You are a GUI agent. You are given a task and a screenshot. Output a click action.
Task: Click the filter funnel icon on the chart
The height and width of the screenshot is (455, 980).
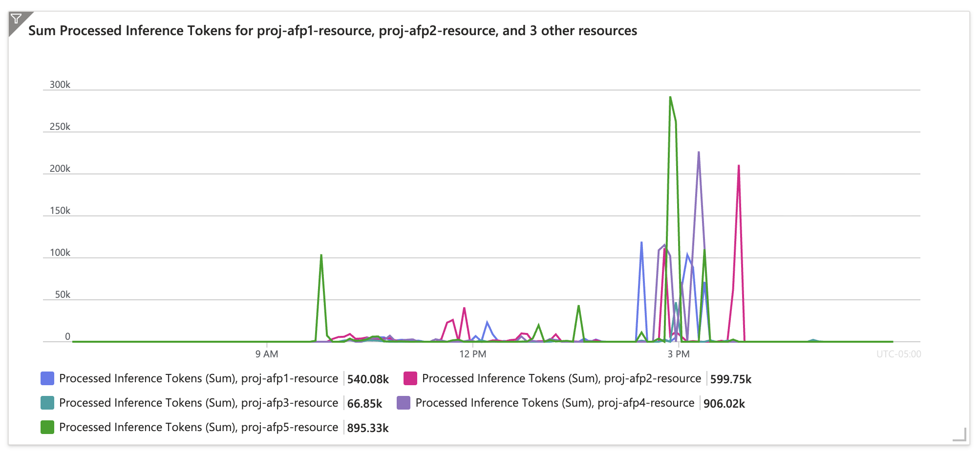[17, 19]
